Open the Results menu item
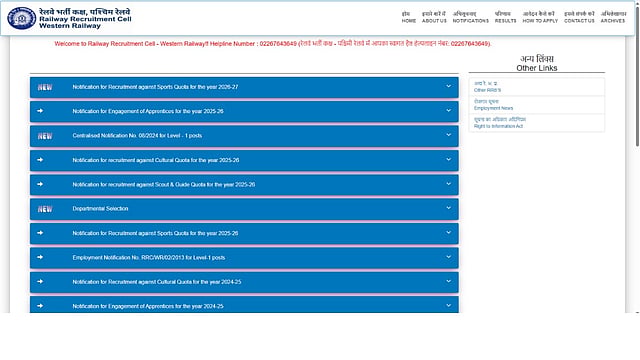This screenshot has height=360, width=640. click(x=505, y=17)
